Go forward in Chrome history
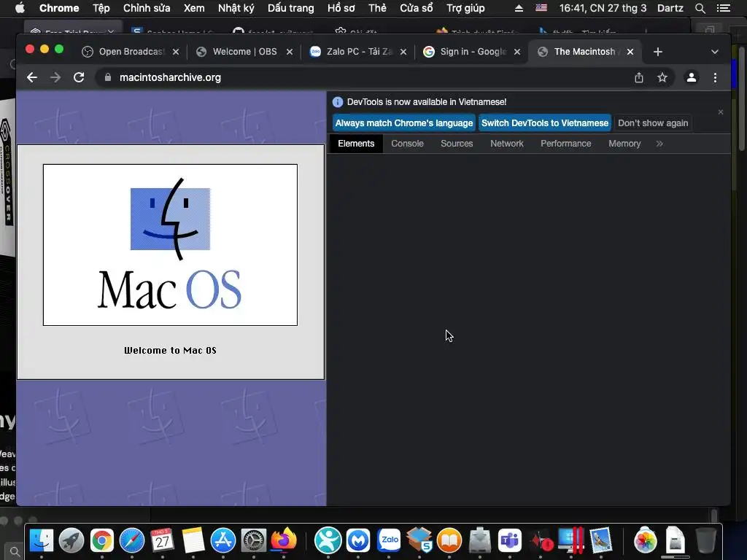 pos(55,77)
